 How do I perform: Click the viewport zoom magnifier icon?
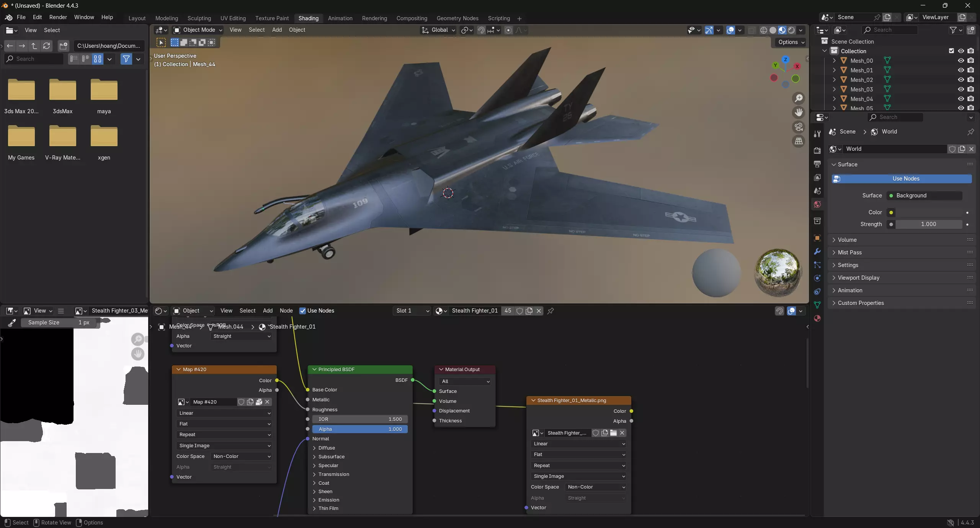point(799,98)
